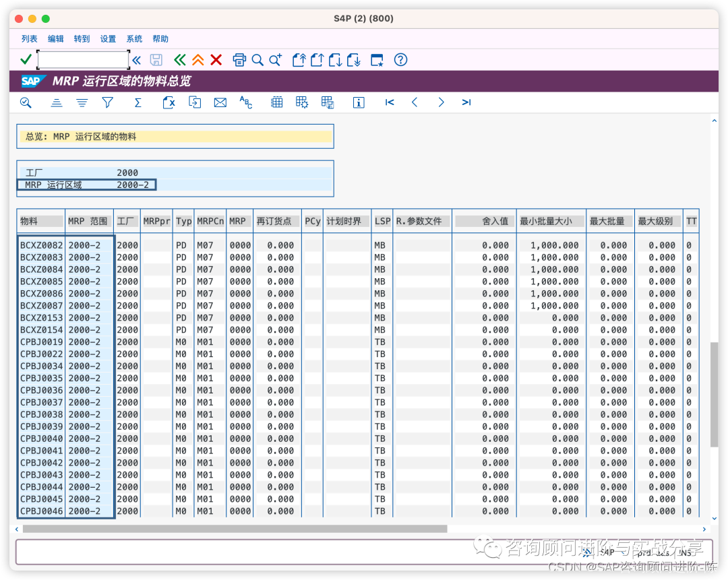Screen dimensions: 728x580
Task: Click the 最大级别 column header
Action: [x=659, y=222]
